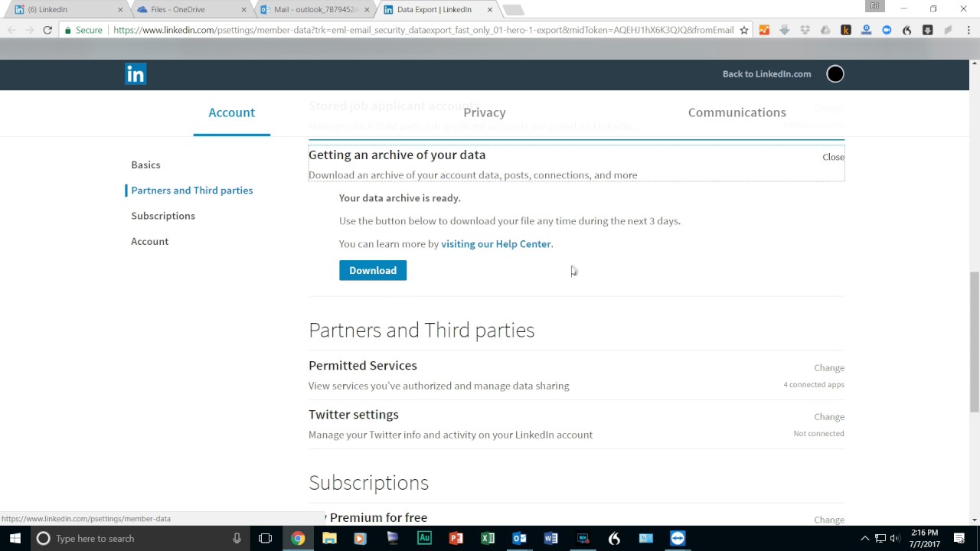Screen dimensions: 980x551
Task: Switch to the Files - OneDrive browser tab
Action: 191,9
